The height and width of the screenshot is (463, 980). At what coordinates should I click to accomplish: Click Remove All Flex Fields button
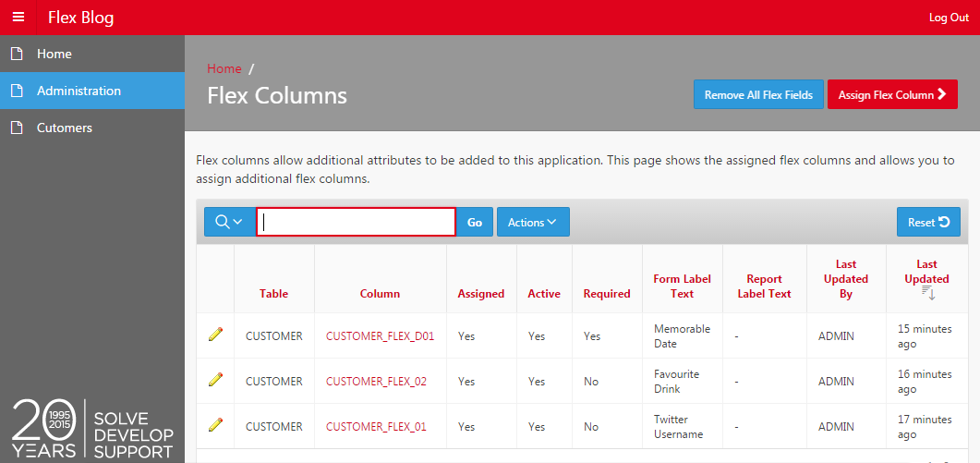(x=758, y=94)
